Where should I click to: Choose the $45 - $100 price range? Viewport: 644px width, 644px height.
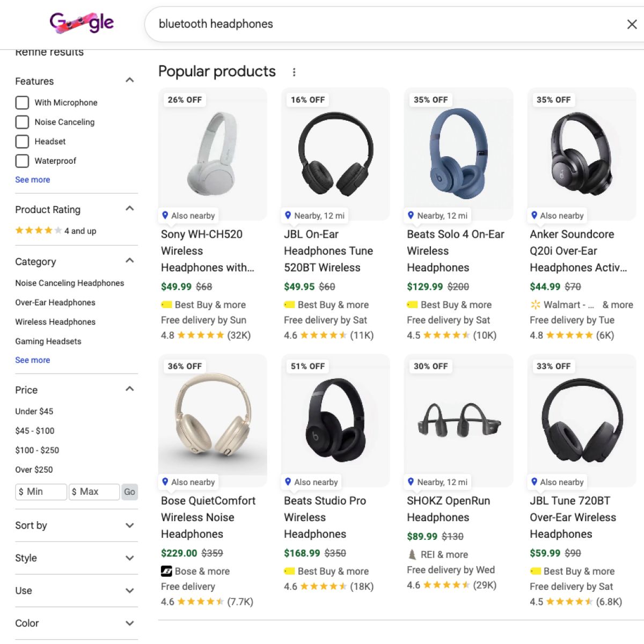35,430
